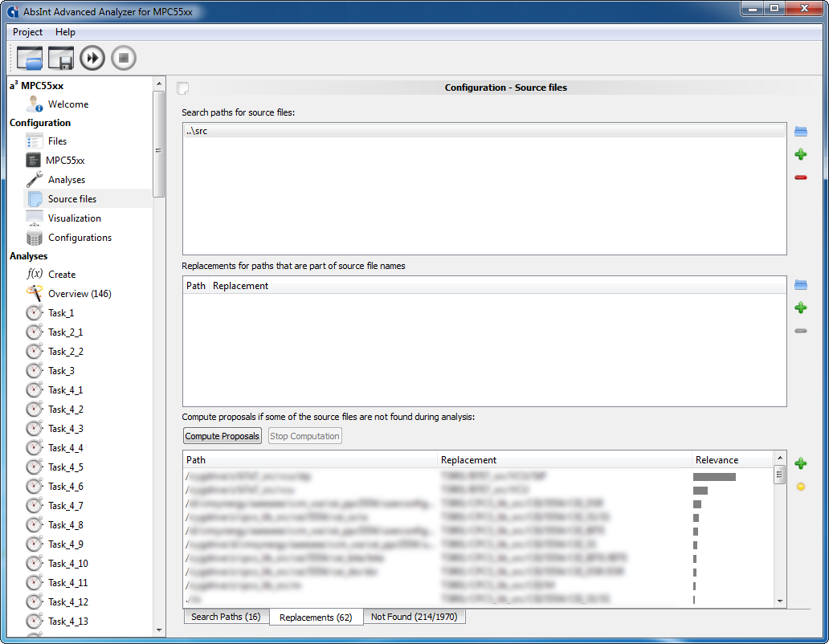Sort proposals by Path column header
Screen dimensions: 829x644
310,460
